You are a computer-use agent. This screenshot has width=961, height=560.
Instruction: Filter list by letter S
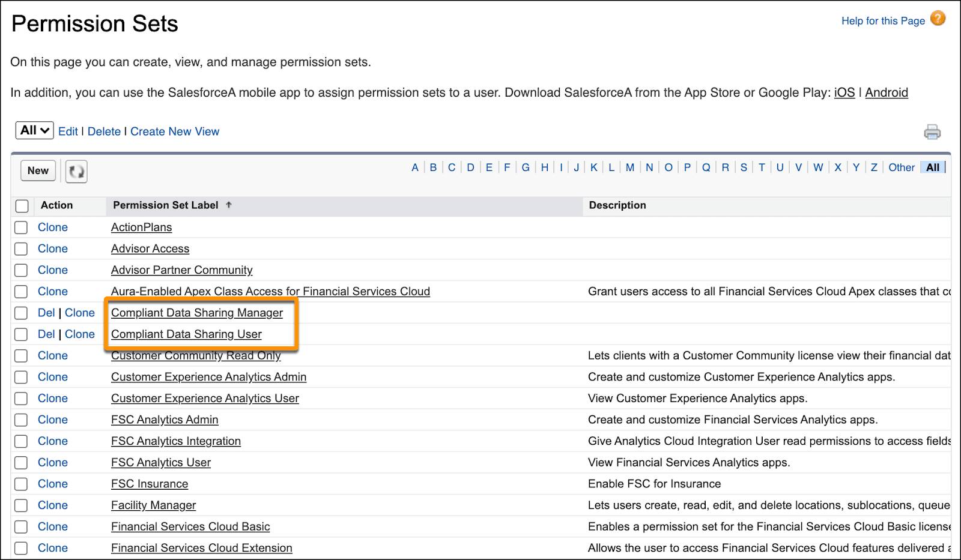[744, 167]
